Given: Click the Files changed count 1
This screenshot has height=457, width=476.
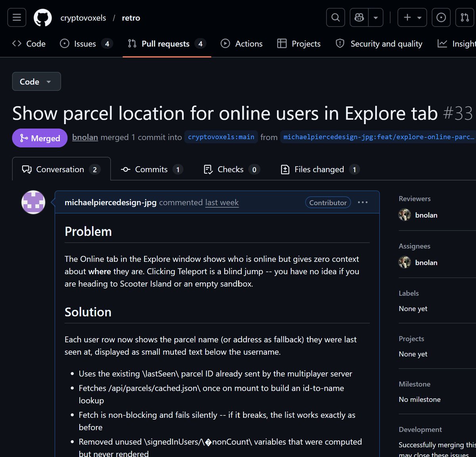Looking at the screenshot, I should [354, 170].
